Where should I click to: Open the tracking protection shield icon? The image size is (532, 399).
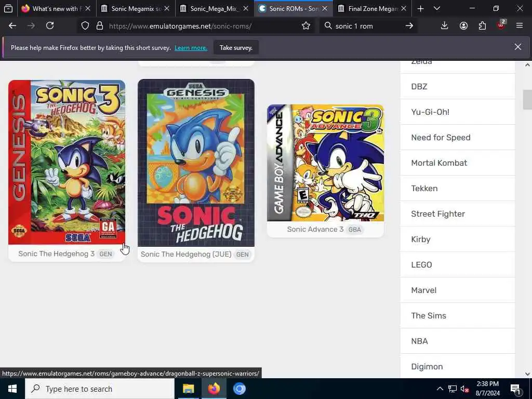pos(85,26)
